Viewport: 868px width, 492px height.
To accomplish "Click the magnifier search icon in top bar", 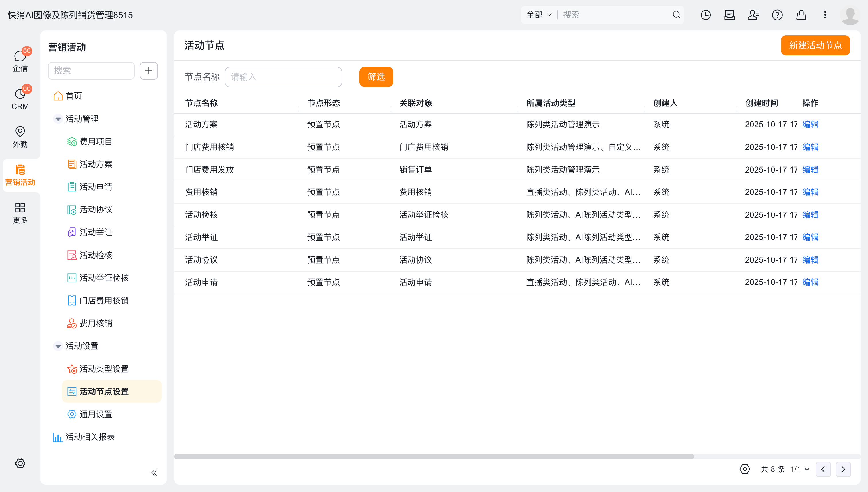I will [677, 15].
